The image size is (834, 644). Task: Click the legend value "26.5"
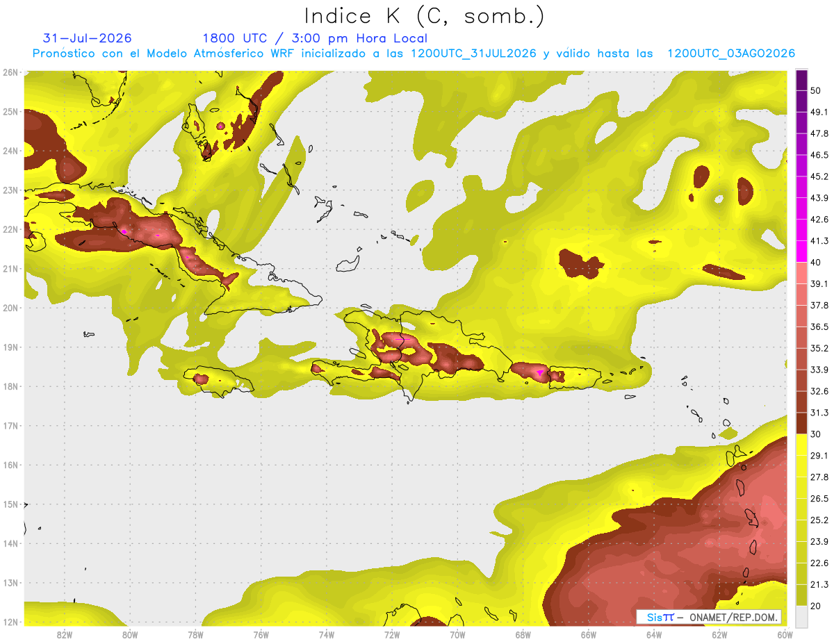pyautogui.click(x=819, y=498)
